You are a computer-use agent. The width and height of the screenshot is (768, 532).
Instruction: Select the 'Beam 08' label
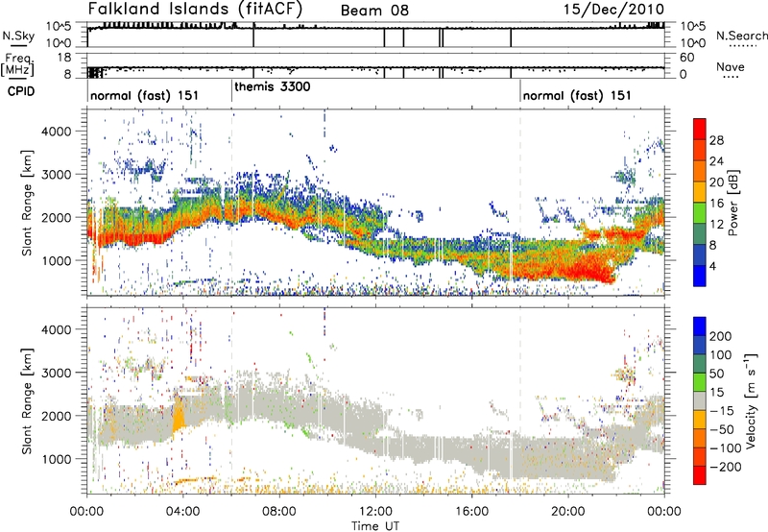click(374, 11)
